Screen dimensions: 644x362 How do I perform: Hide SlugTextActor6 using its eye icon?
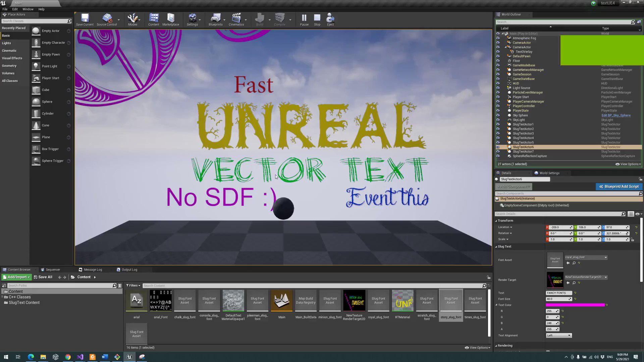point(498,147)
